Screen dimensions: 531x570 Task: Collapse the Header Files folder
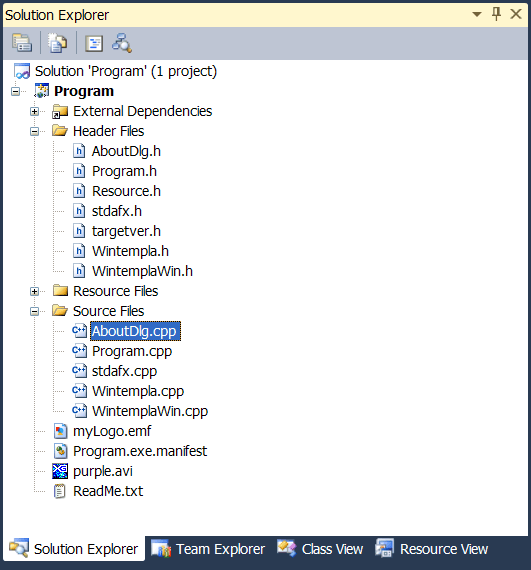point(35,131)
